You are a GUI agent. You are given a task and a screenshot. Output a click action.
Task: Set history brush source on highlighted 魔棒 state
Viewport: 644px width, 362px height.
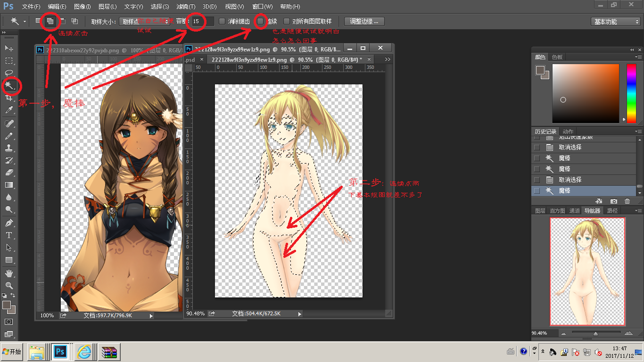[537, 190]
